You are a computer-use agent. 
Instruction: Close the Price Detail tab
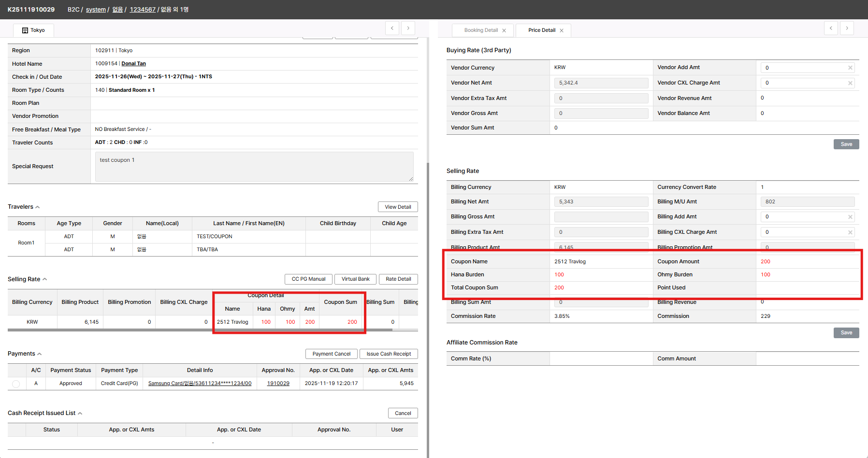pyautogui.click(x=562, y=30)
